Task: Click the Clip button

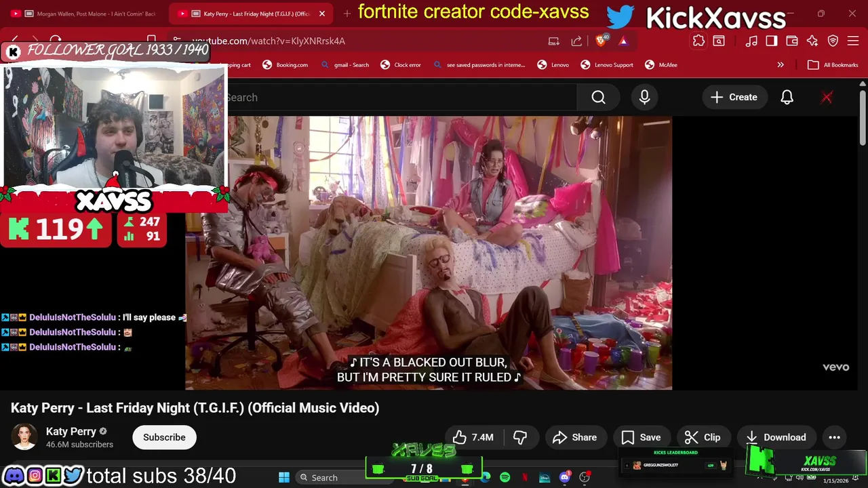Action: 703,437
